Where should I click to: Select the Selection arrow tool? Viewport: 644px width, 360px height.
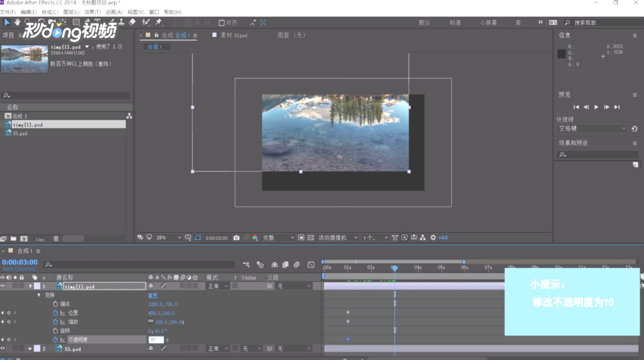6,22
